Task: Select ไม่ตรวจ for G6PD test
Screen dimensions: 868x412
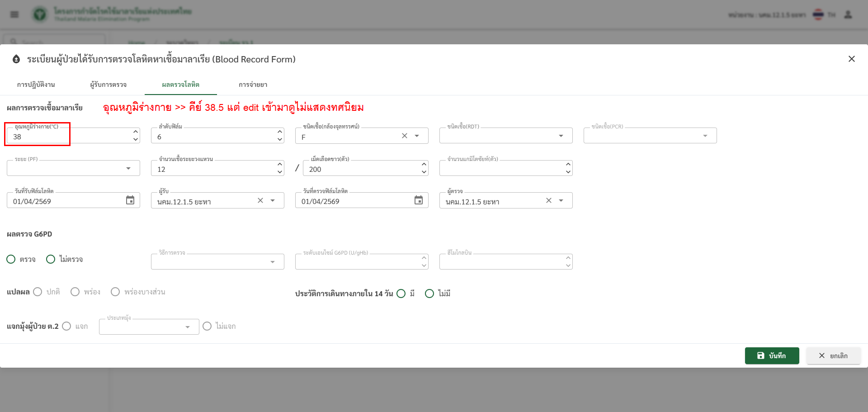Action: point(51,259)
